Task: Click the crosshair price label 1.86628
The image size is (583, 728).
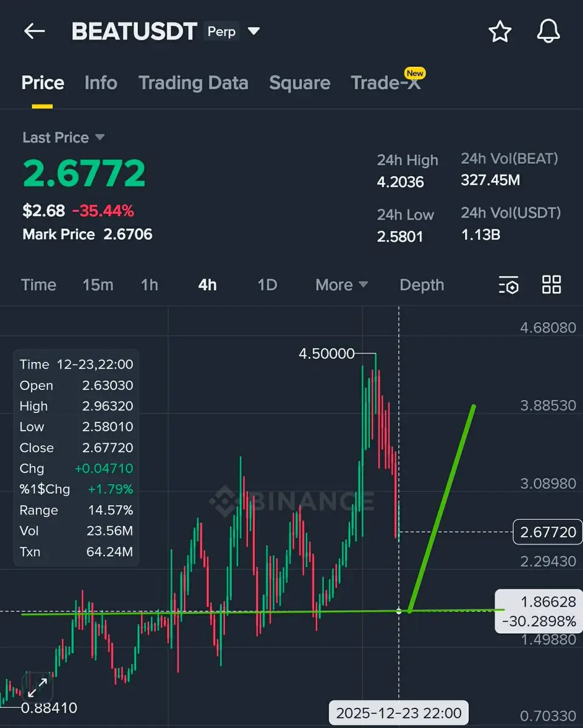Action: pos(548,602)
